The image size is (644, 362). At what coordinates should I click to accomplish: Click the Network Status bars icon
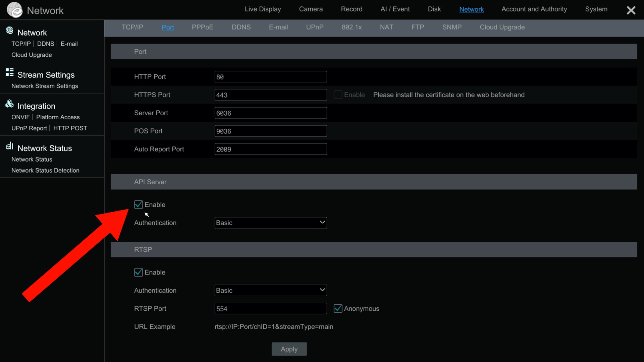pyautogui.click(x=9, y=146)
